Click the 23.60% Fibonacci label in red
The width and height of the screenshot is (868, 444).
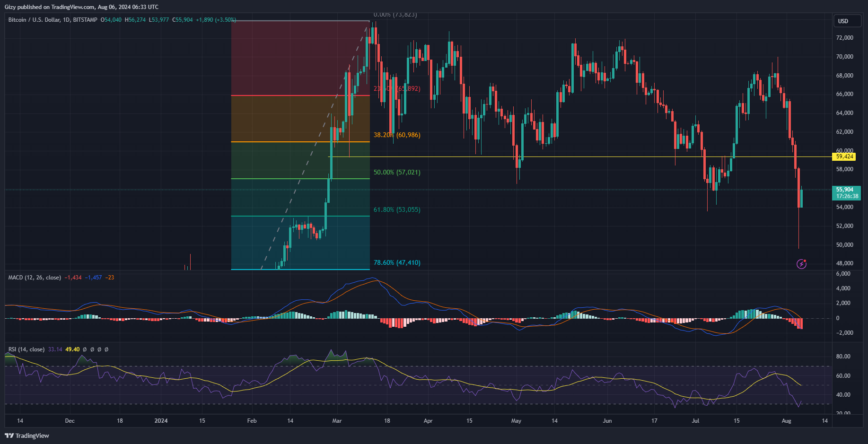pos(396,88)
